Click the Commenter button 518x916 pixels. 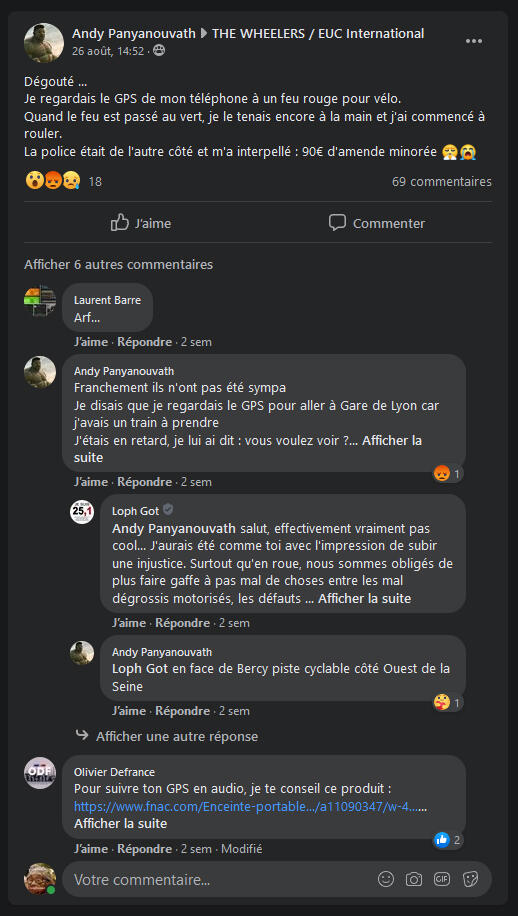(x=377, y=223)
